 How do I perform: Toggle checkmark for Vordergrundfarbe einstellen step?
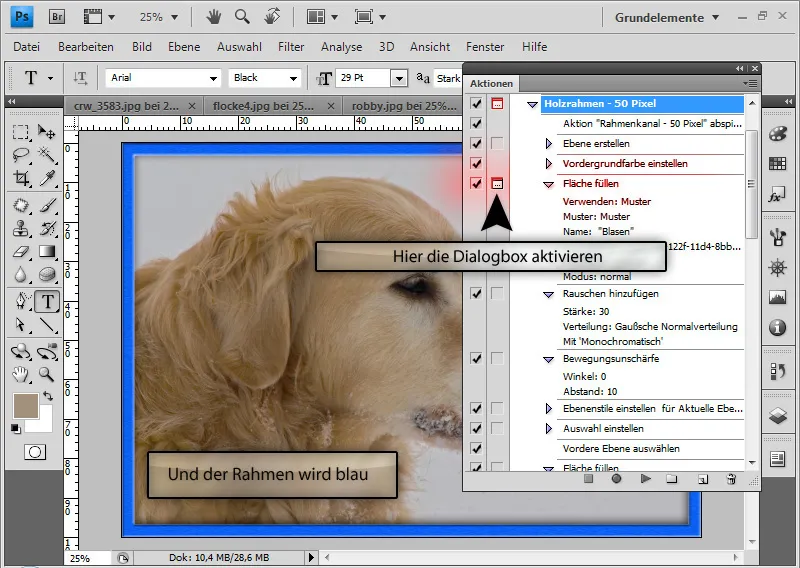(476, 163)
